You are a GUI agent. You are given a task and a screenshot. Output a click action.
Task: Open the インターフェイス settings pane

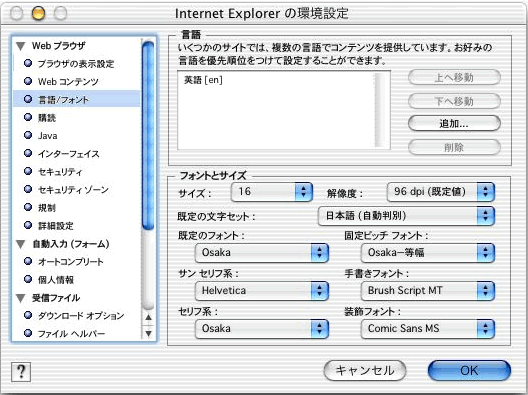click(76, 154)
